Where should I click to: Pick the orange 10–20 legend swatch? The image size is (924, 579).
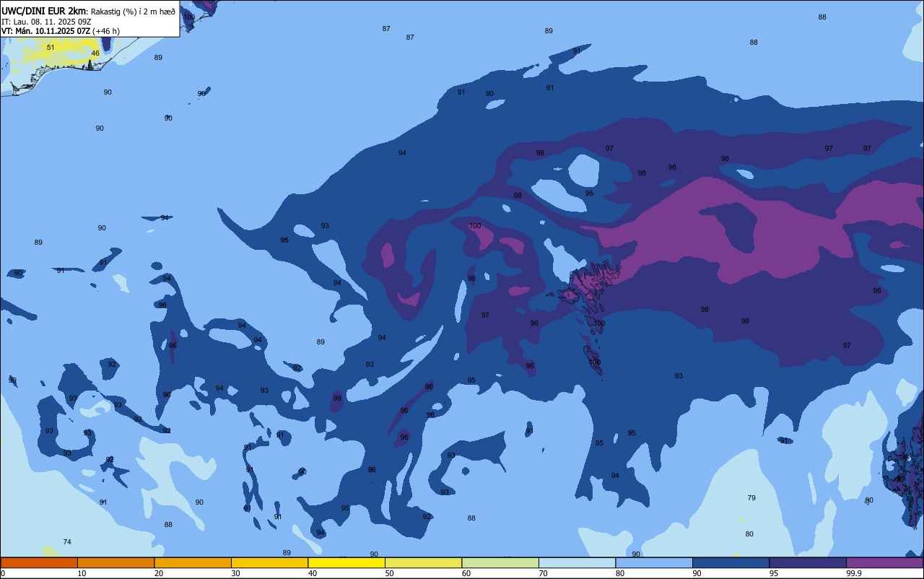point(115,562)
